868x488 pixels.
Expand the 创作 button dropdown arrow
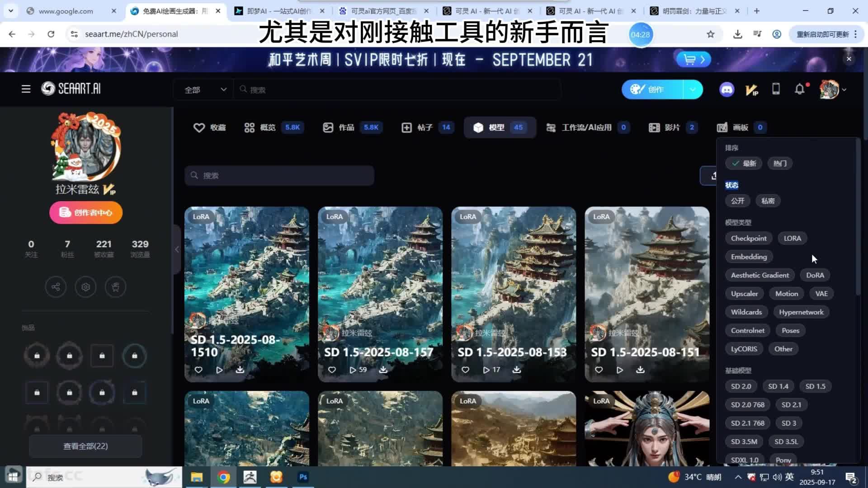pyautogui.click(x=693, y=89)
